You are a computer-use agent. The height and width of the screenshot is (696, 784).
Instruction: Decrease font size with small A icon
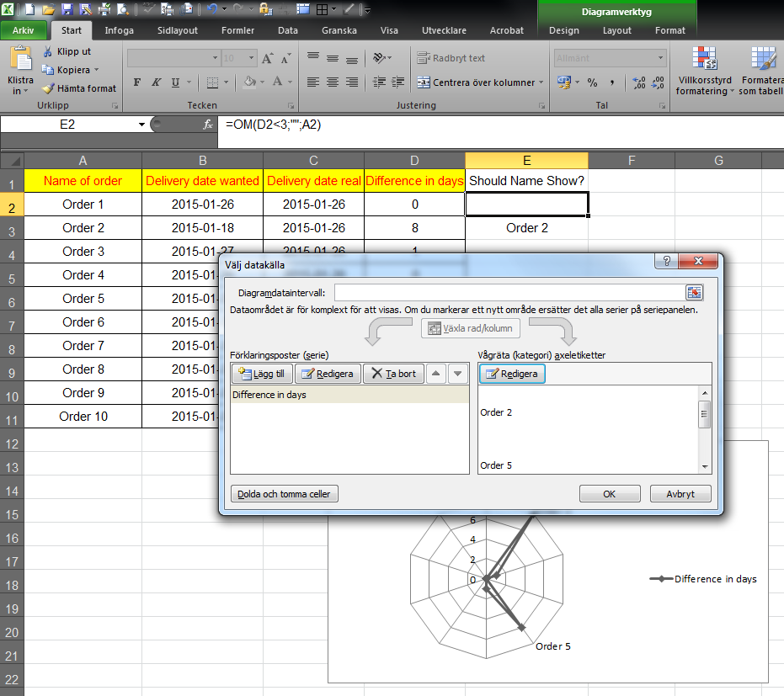pyautogui.click(x=286, y=58)
